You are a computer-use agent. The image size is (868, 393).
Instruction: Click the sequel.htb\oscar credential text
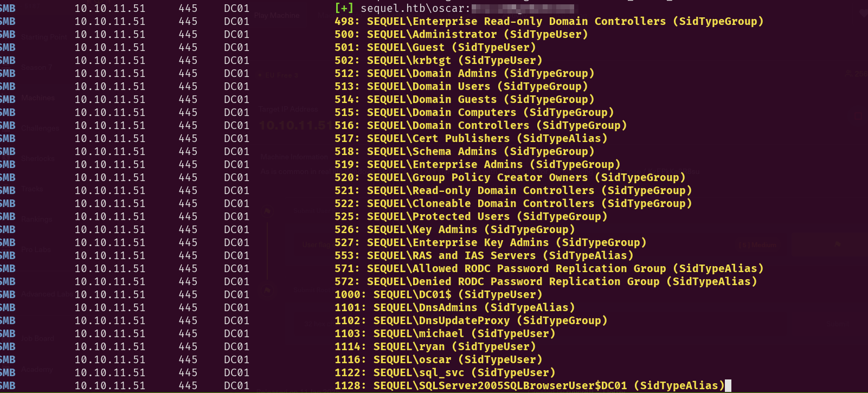[415, 8]
